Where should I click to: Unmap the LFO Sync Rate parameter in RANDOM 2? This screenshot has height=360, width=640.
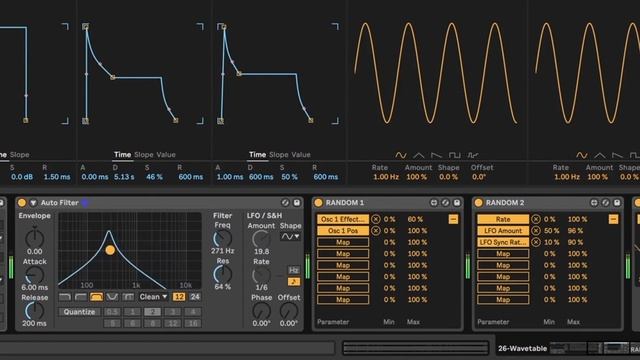pos(536,242)
